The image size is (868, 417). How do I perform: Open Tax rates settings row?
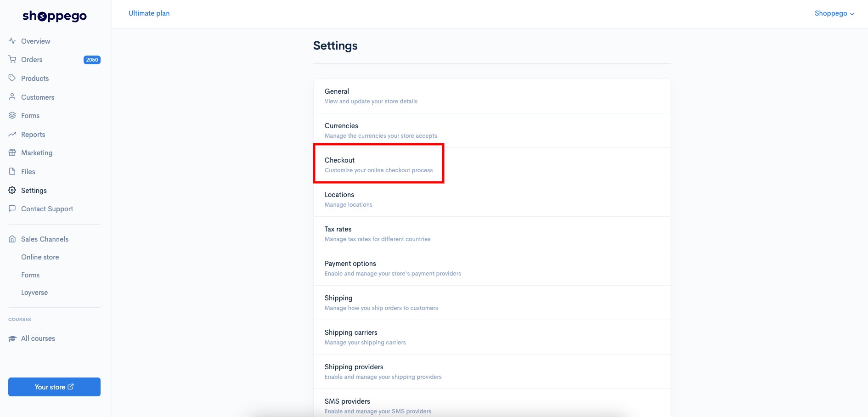point(492,234)
